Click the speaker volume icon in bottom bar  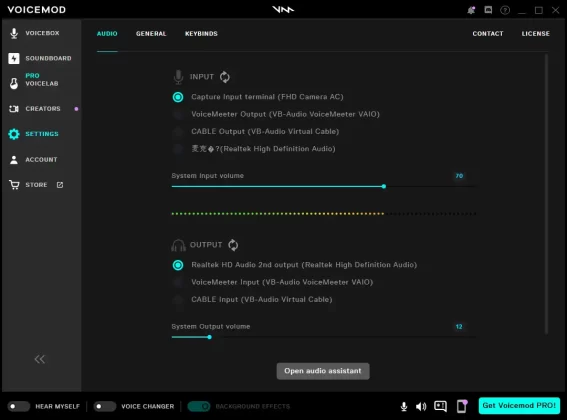point(421,407)
